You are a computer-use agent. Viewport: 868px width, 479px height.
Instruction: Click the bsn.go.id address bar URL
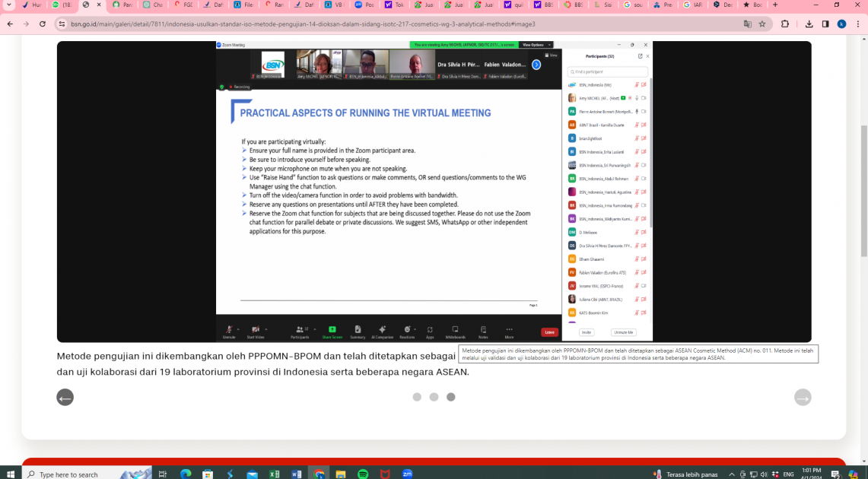click(x=304, y=24)
